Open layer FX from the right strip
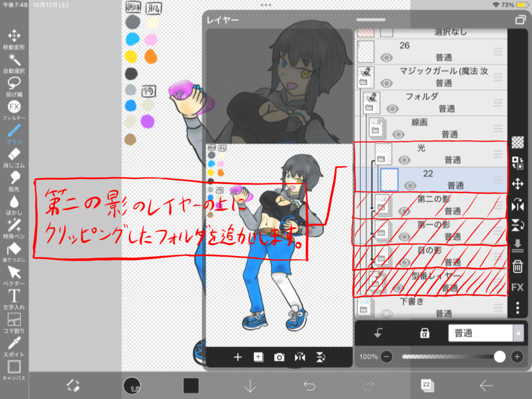 (517, 287)
